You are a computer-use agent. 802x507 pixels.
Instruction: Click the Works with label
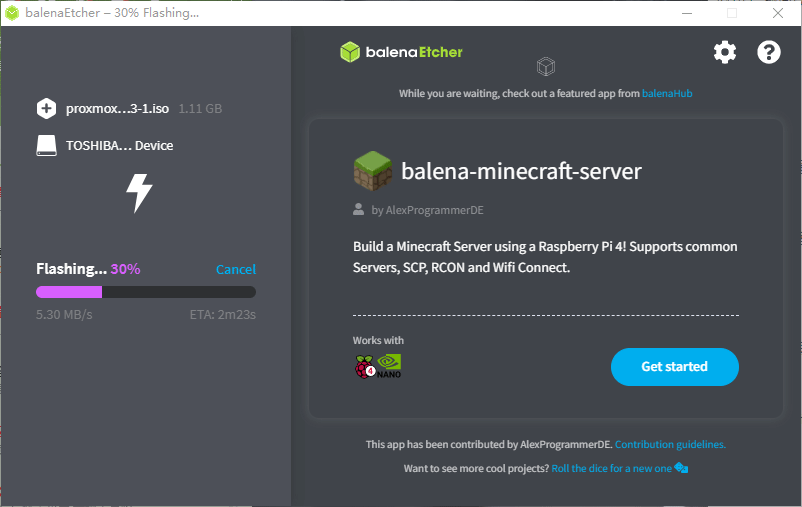pyautogui.click(x=378, y=340)
